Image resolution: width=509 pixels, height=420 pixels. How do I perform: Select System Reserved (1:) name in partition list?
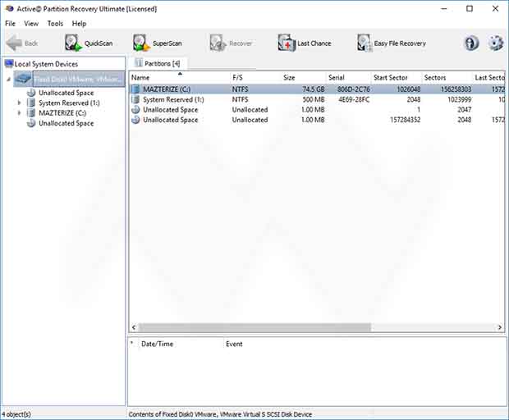(173, 99)
